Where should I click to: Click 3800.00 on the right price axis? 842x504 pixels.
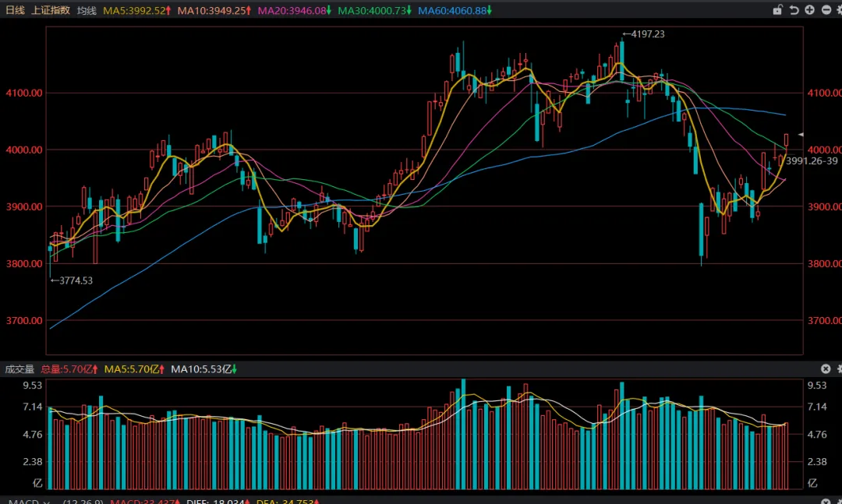[x=824, y=263]
